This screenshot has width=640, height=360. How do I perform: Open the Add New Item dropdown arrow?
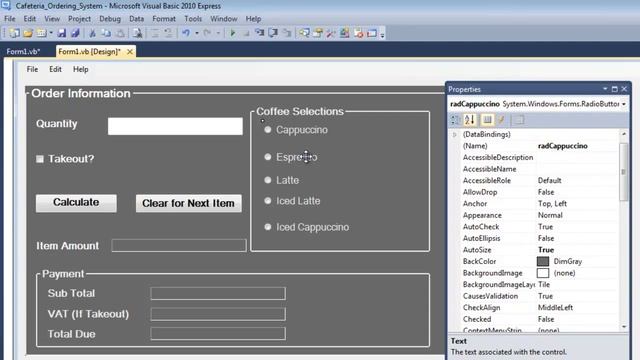point(51,33)
